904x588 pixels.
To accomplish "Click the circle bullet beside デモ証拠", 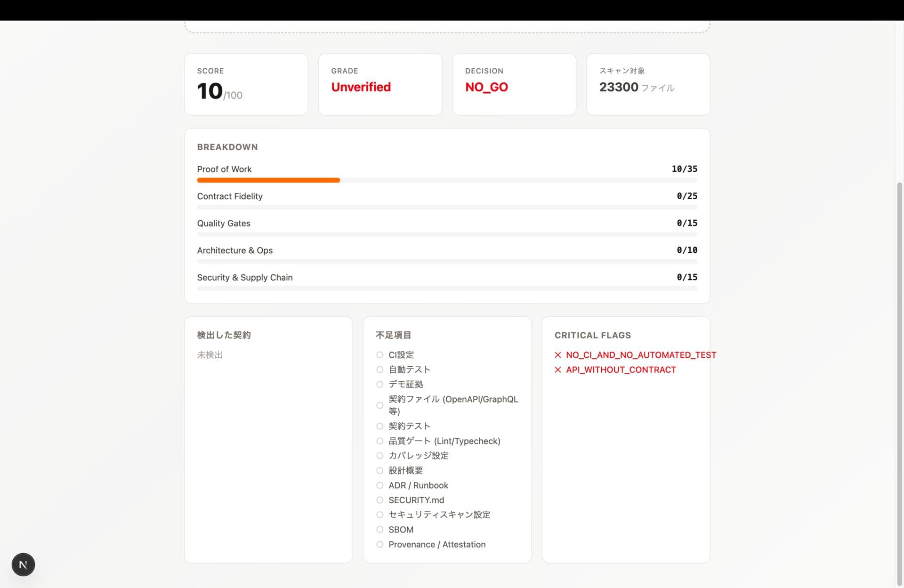I will coord(379,385).
